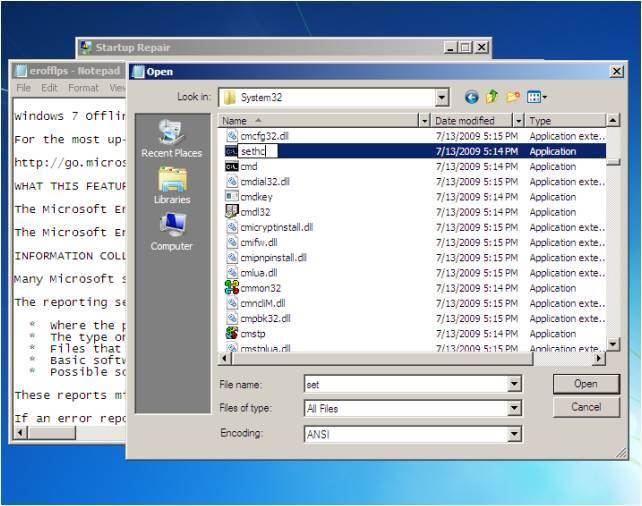The height and width of the screenshot is (506, 642).
Task: Select cmlua.dll file icon
Action: click(x=232, y=272)
